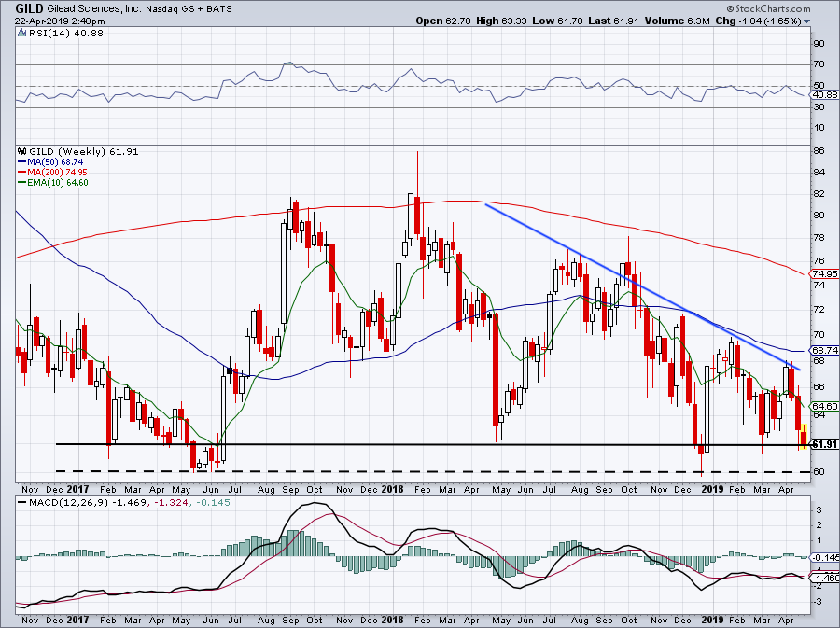The image size is (840, 628).
Task: Click the 'Volume 6.3M' value in header
Action: (x=678, y=21)
